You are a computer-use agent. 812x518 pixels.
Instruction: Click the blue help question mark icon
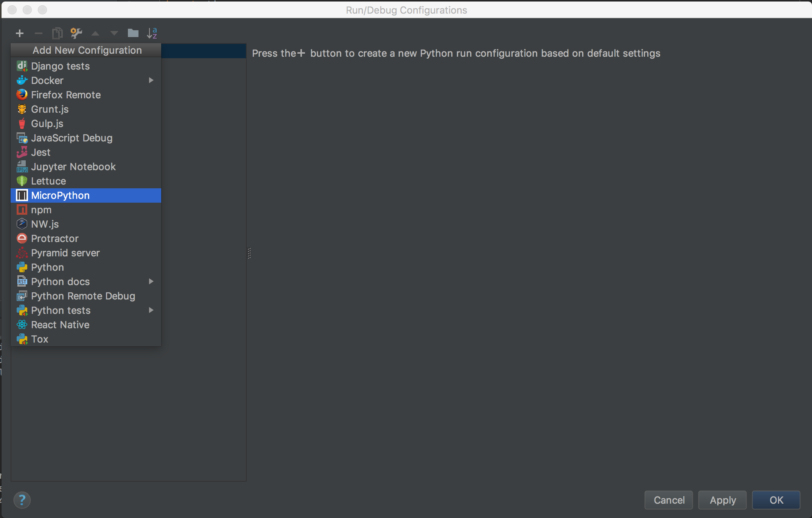pyautogui.click(x=22, y=500)
